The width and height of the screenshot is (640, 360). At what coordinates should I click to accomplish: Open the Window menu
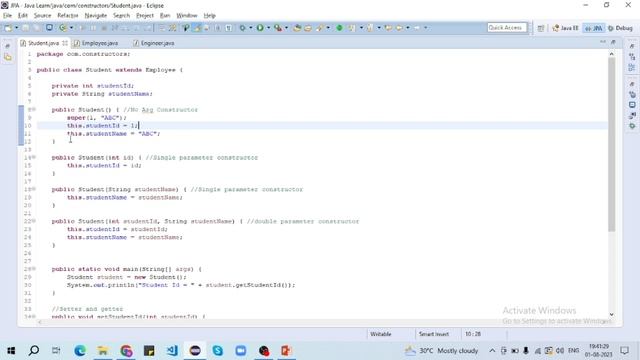pyautogui.click(x=187, y=16)
